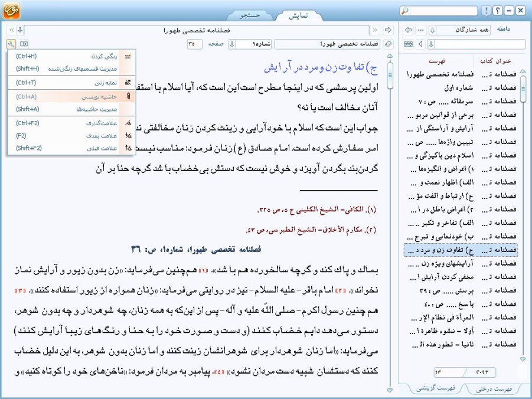This screenshot has height=399, width=532.
Task: Click the text pane scroll-up arrow
Action: point(390,55)
